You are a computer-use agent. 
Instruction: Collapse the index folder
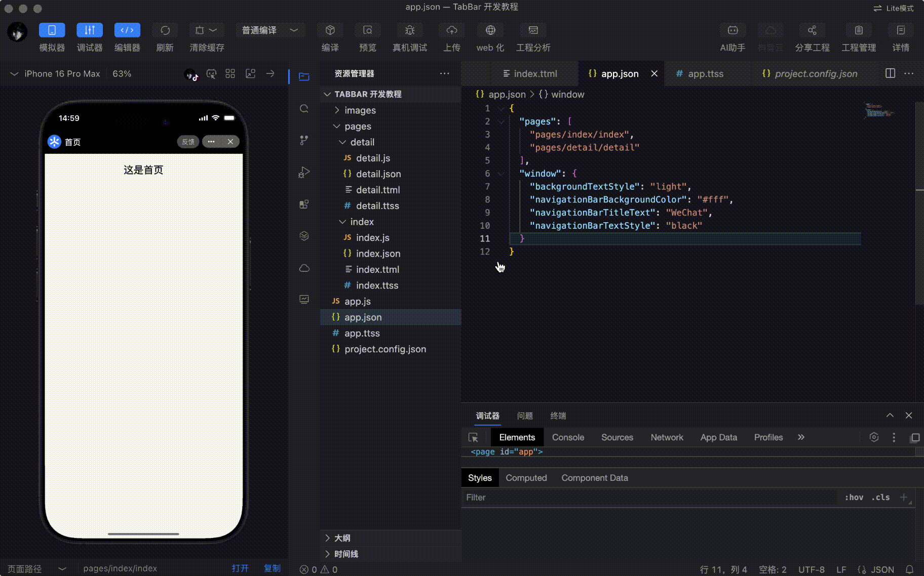point(391,222)
